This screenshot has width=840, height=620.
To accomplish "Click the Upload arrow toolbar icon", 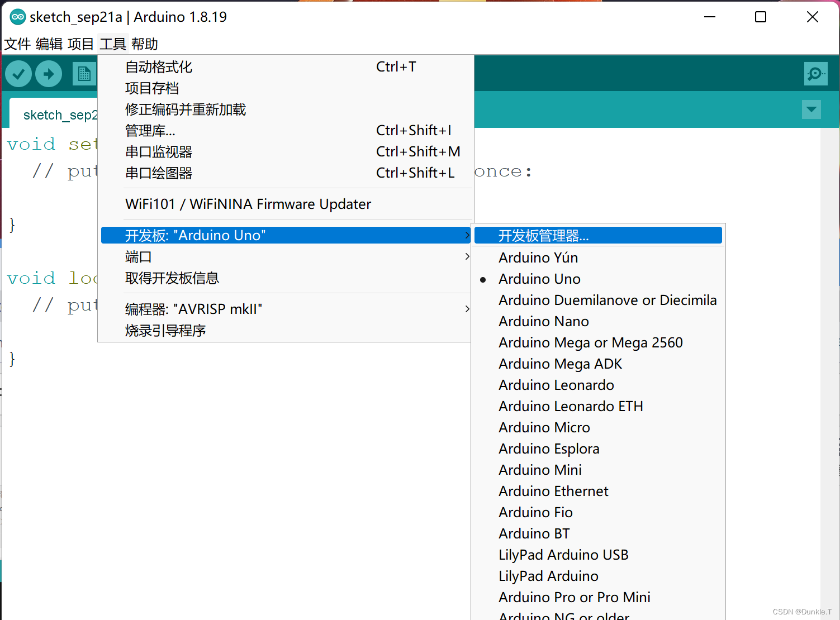I will click(49, 74).
